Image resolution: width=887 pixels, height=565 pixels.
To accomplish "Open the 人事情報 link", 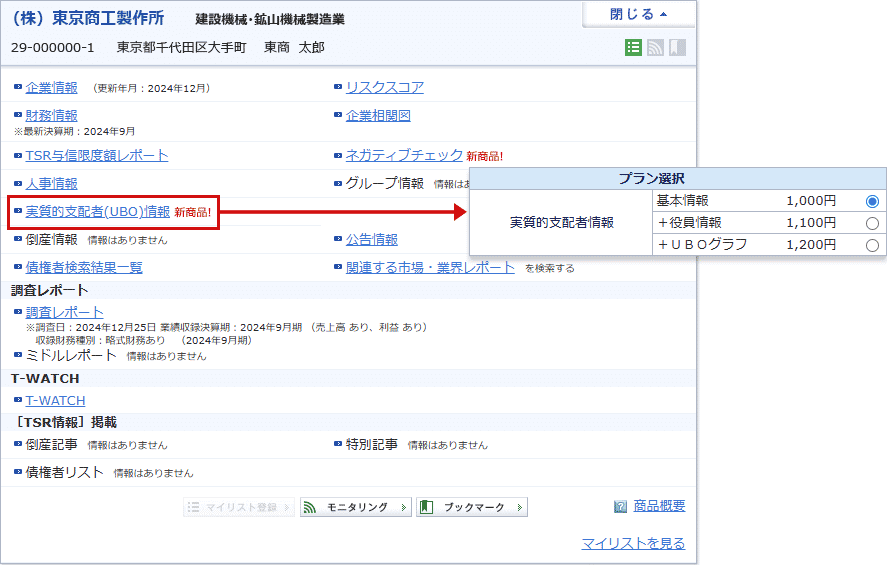I will coord(51,184).
